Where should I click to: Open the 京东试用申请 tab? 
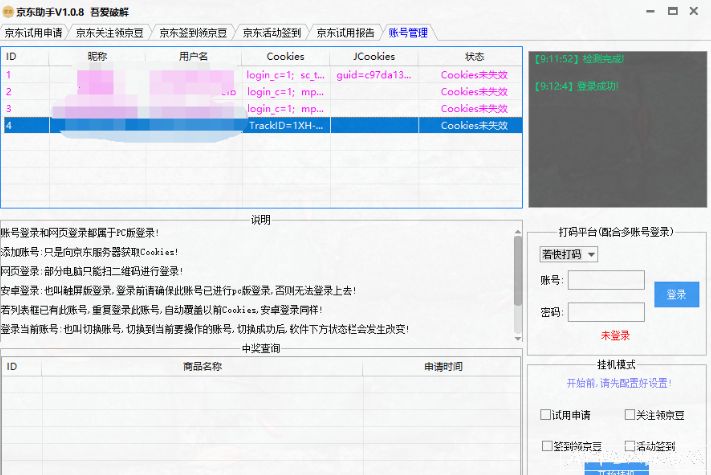(x=34, y=33)
